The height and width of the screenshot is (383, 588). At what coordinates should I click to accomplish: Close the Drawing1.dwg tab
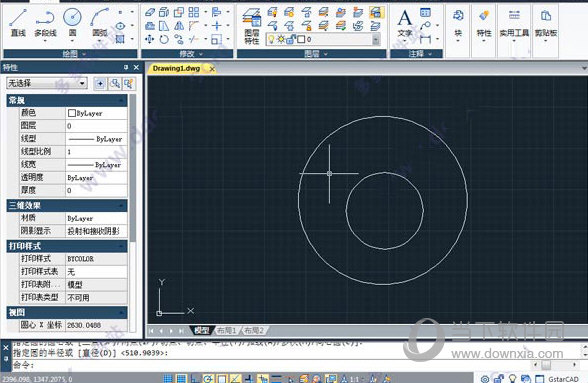[x=212, y=69]
